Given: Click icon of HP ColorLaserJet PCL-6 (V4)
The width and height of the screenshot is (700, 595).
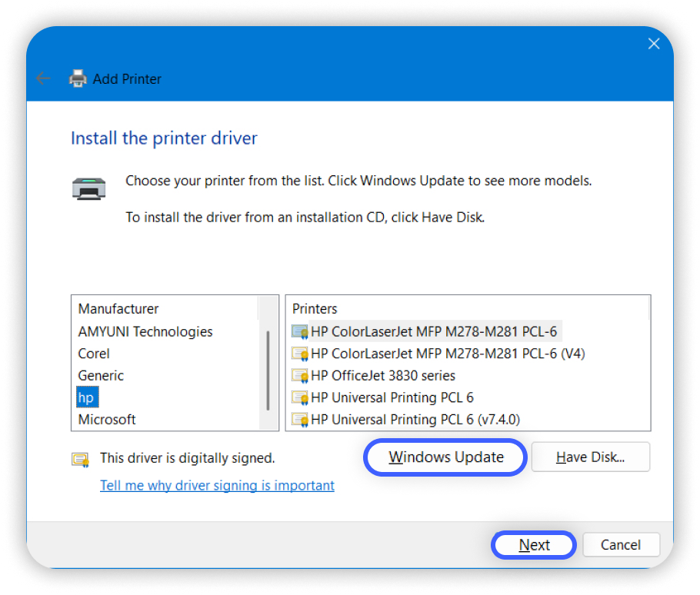Looking at the screenshot, I should pos(299,354).
